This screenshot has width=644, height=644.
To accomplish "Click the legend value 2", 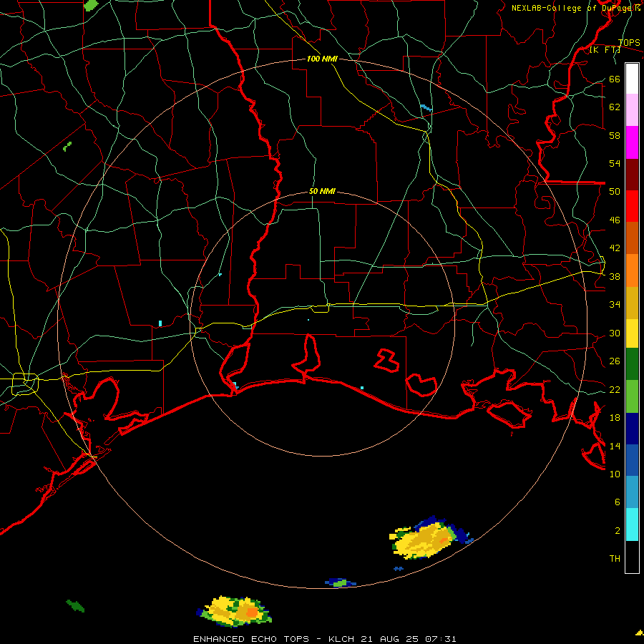I will [x=618, y=530].
